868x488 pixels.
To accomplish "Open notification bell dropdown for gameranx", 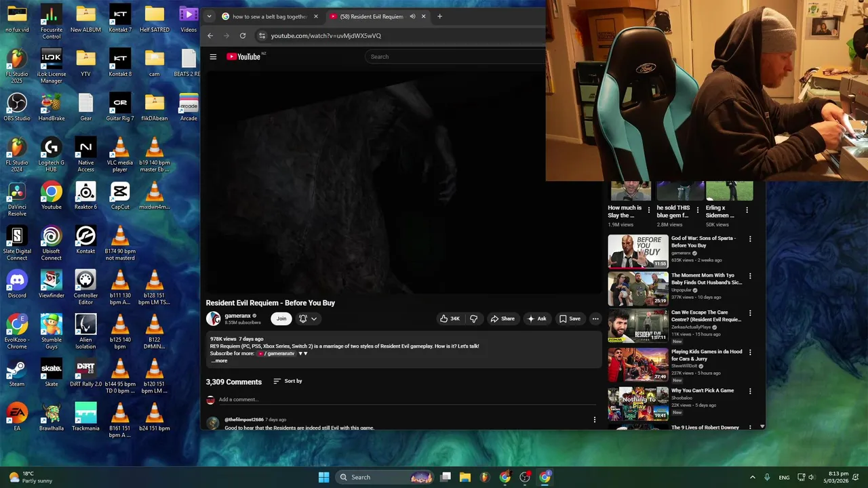I will pos(308,319).
